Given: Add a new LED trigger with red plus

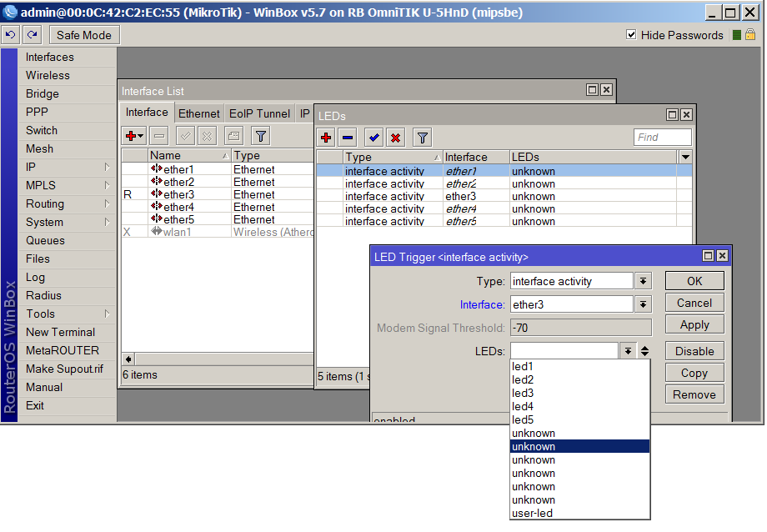Looking at the screenshot, I should coord(326,138).
